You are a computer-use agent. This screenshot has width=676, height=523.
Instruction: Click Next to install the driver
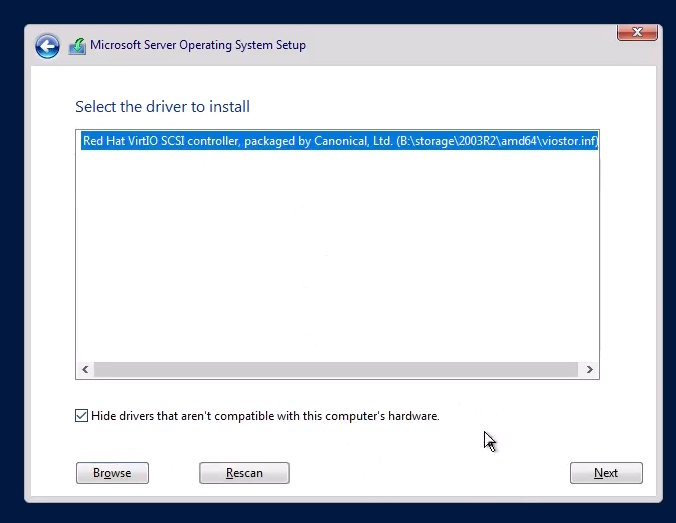point(606,473)
